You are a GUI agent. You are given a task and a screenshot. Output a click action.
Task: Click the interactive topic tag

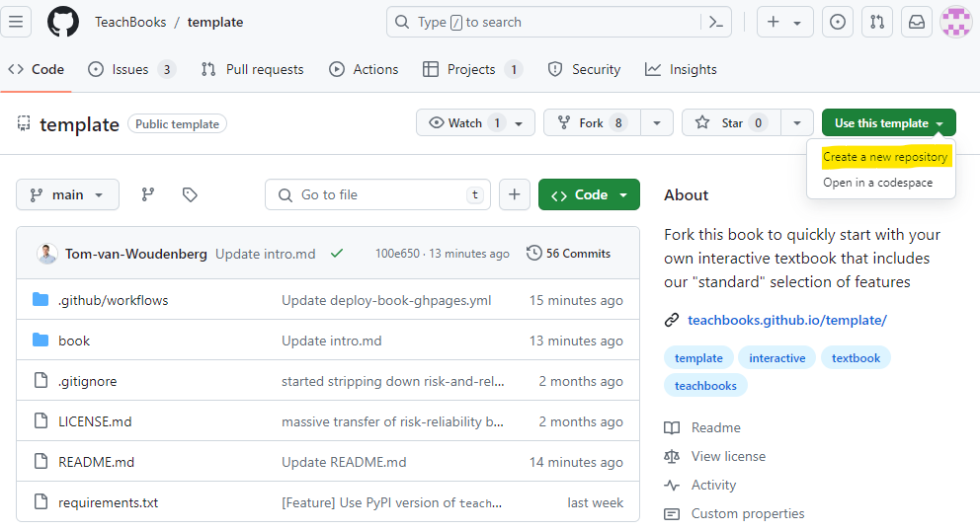[776, 358]
